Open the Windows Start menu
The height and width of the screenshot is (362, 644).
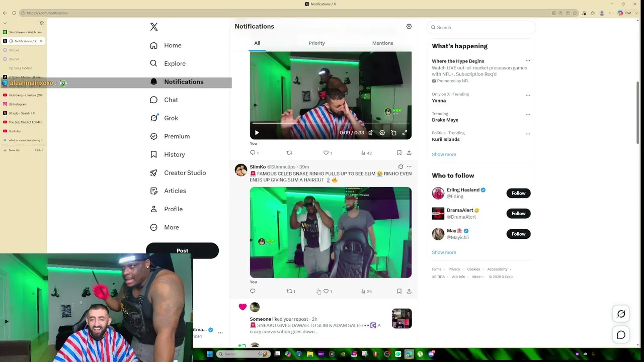tap(209, 354)
